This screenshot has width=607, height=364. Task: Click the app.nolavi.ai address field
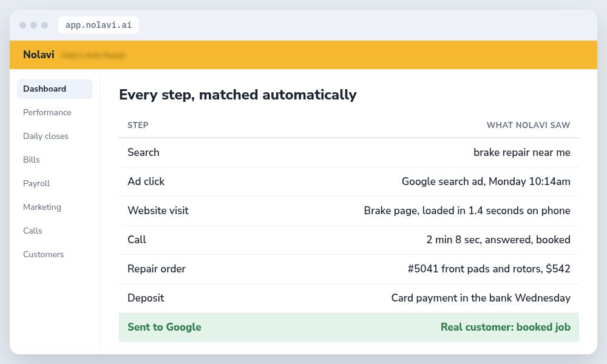[x=99, y=25]
